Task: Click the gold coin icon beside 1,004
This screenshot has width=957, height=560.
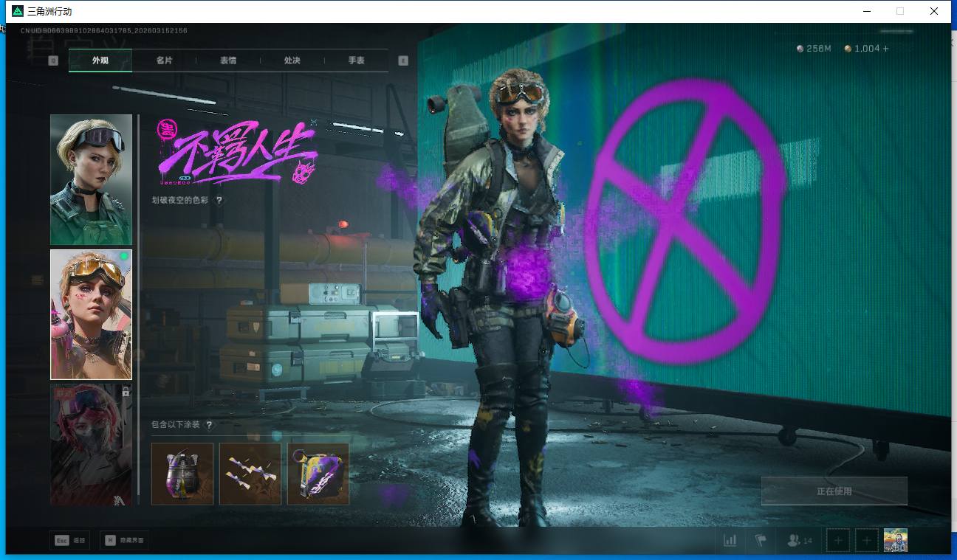Action: pos(848,49)
